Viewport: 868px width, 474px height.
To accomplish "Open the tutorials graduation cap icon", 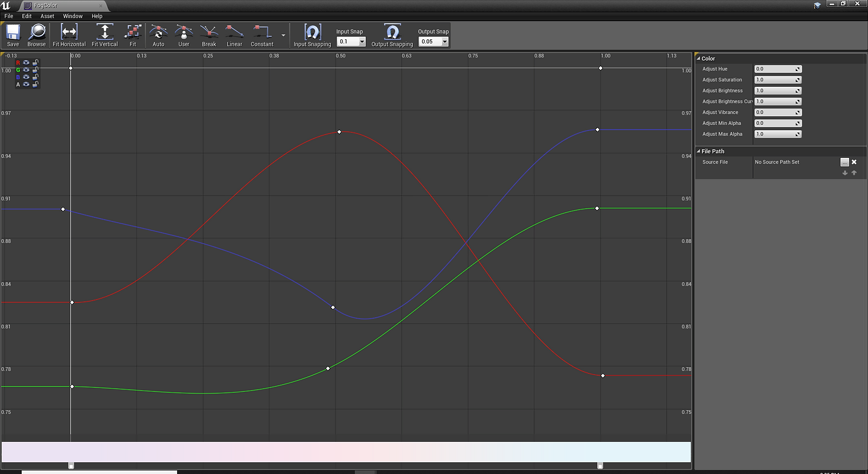I will (818, 5).
